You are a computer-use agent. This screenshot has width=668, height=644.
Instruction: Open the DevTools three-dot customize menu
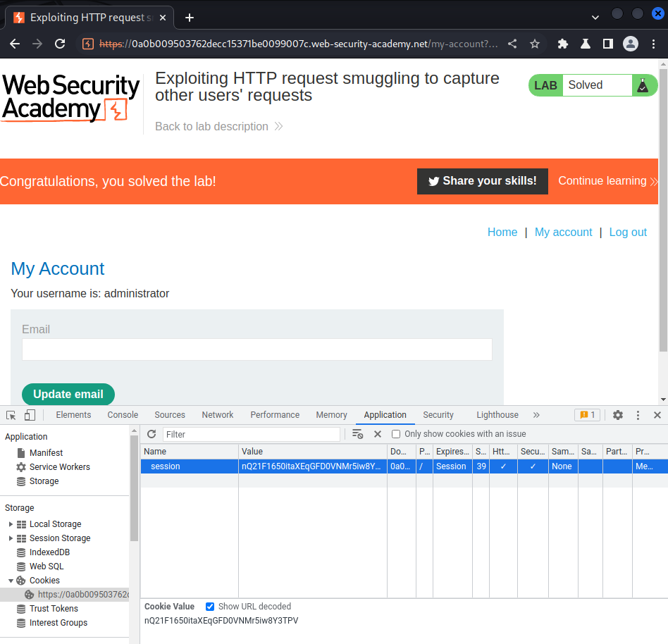click(x=638, y=415)
